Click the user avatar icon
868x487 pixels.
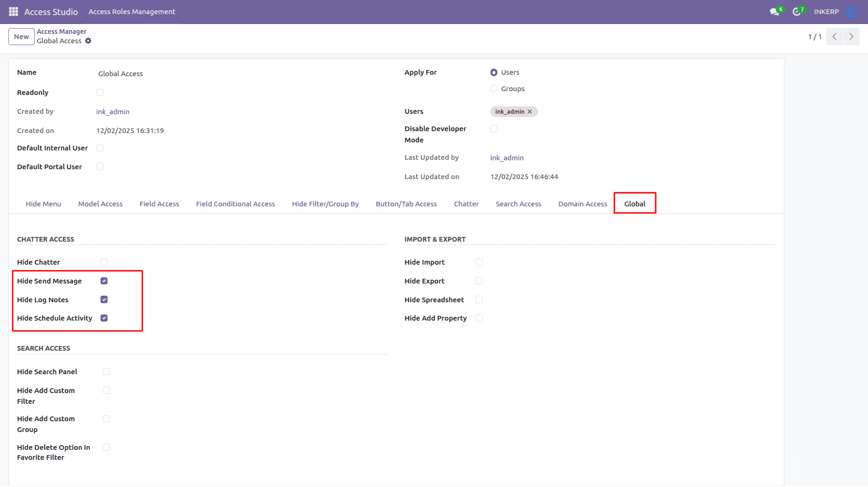(x=852, y=12)
